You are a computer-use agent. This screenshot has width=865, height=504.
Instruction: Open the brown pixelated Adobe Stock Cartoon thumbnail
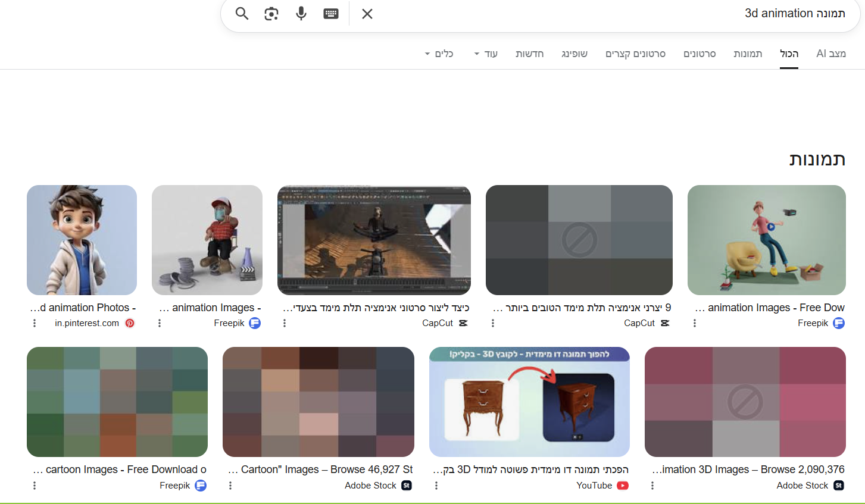coord(318,402)
